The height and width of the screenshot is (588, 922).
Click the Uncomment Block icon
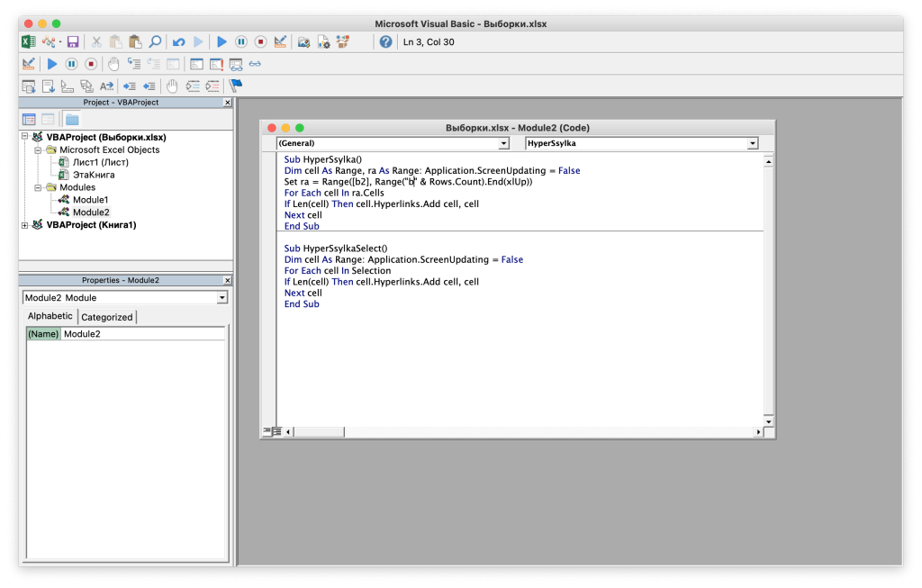(x=212, y=86)
